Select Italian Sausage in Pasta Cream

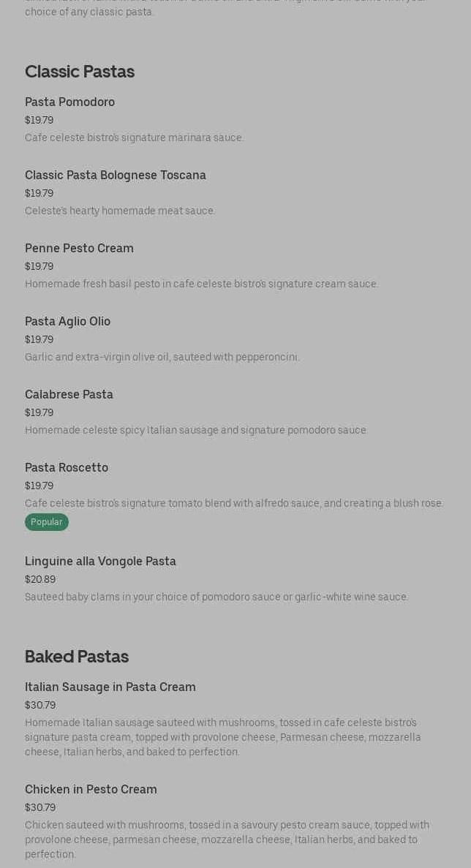pos(110,687)
